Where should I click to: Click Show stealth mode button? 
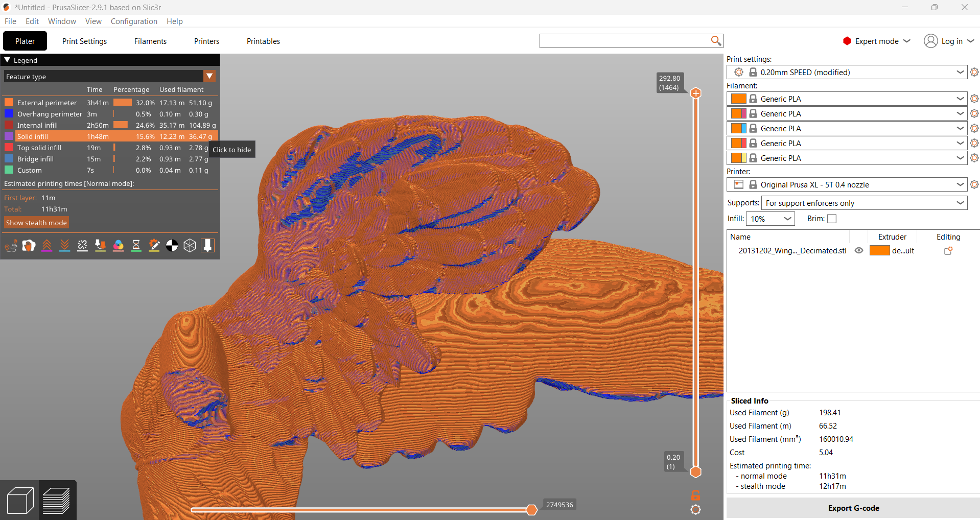[x=36, y=223]
